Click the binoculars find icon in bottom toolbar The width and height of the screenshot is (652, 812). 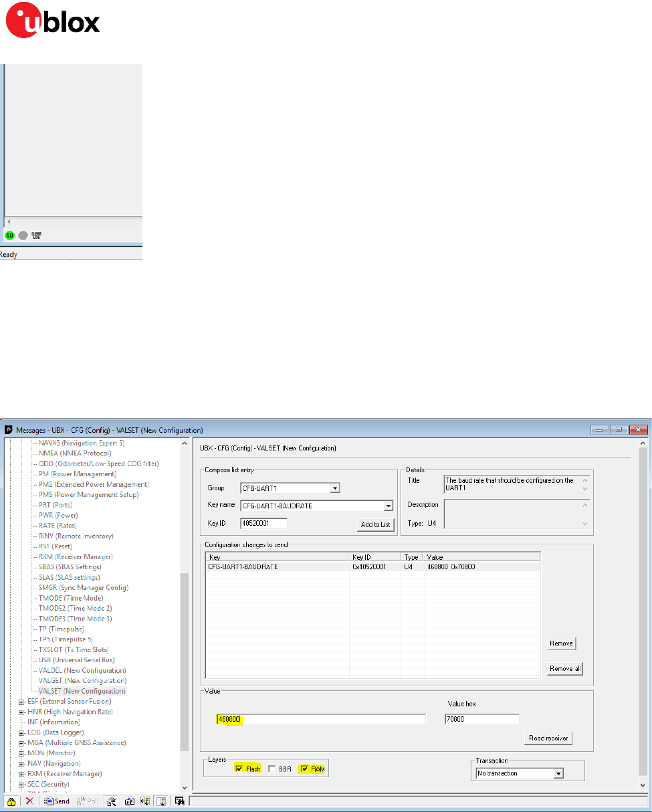pos(179,801)
